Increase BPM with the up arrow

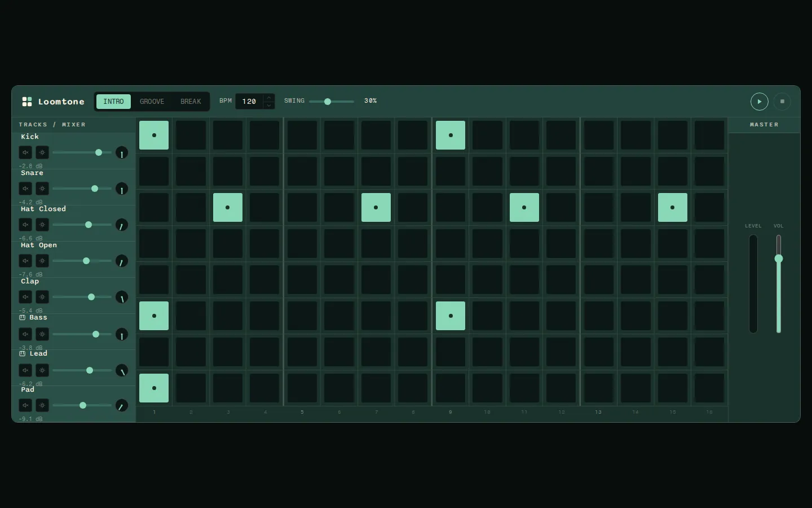tap(269, 98)
